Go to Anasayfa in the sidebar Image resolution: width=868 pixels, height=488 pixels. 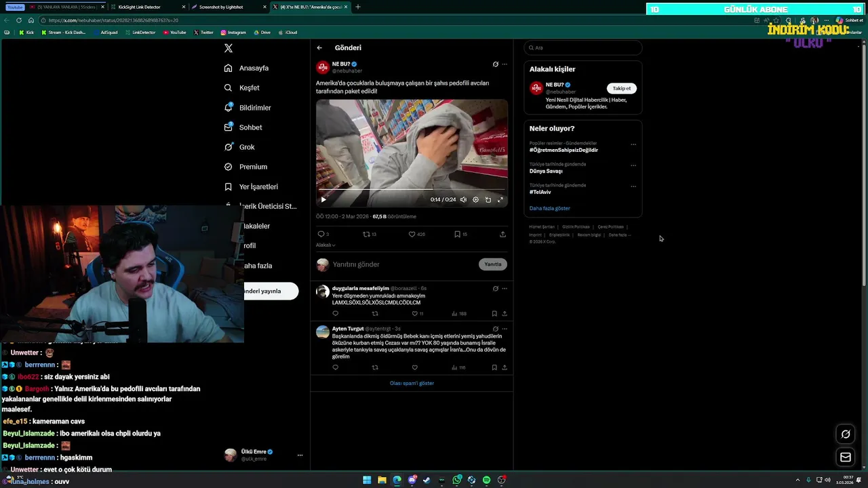[246, 68]
